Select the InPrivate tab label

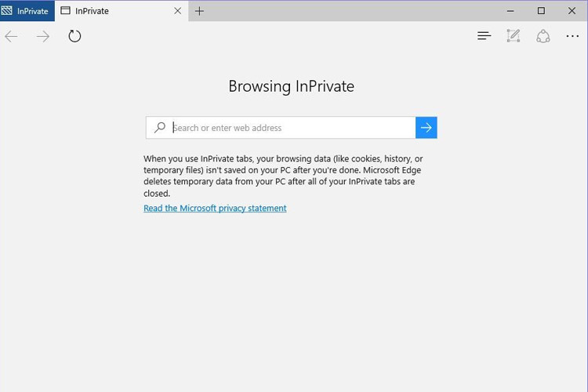coord(93,11)
